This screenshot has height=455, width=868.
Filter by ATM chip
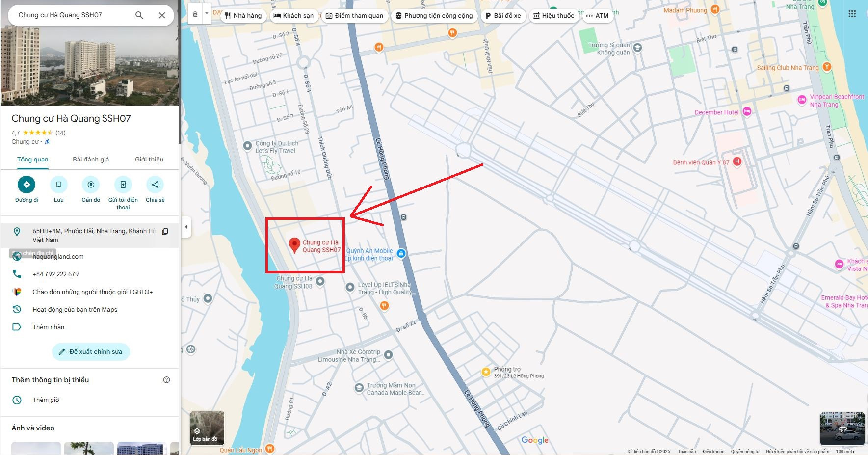coord(597,16)
